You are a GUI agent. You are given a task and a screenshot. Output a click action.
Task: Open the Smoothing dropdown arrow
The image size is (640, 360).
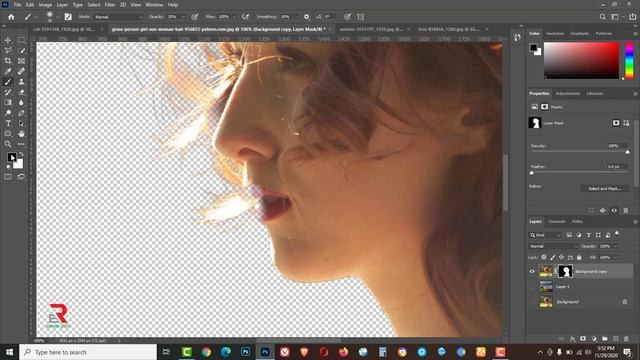(296, 17)
